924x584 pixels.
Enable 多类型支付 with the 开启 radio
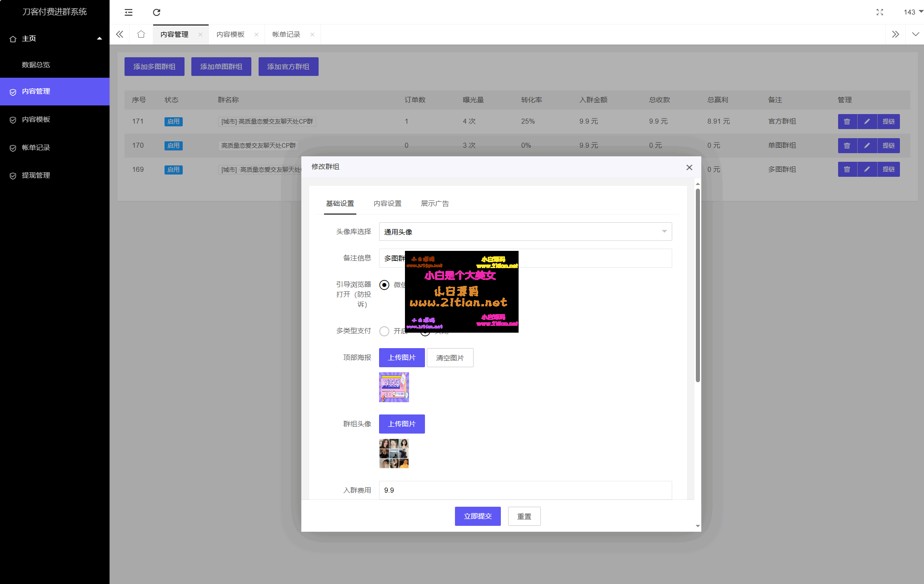click(x=385, y=331)
